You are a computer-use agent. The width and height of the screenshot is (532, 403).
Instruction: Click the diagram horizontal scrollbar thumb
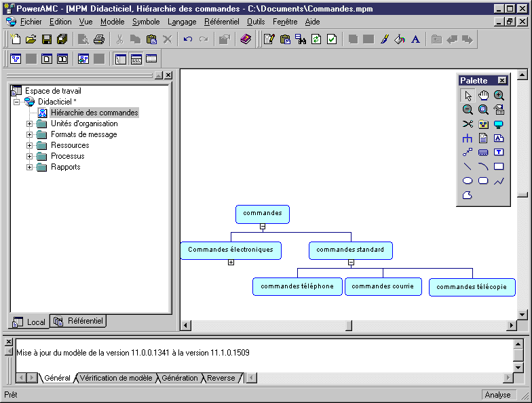(349, 326)
